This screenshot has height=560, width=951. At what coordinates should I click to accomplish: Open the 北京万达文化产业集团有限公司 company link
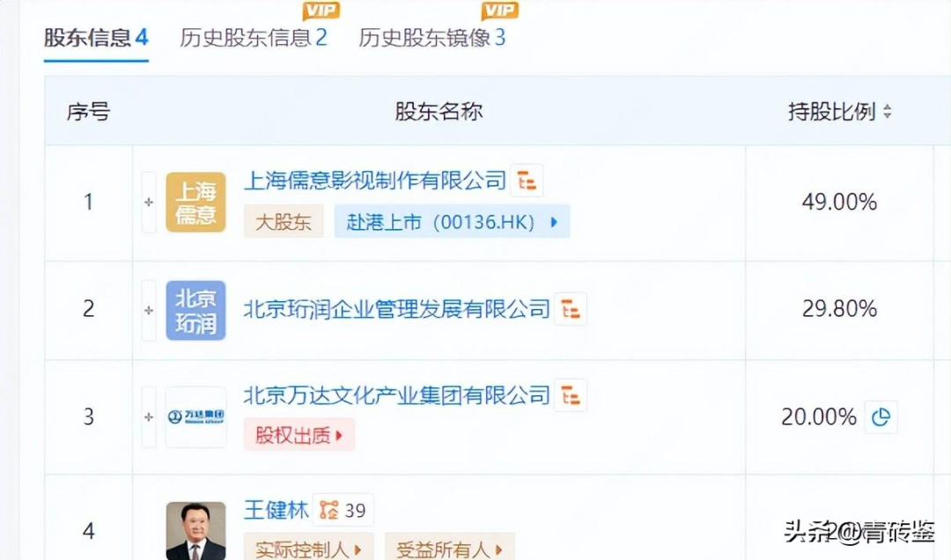click(x=396, y=395)
